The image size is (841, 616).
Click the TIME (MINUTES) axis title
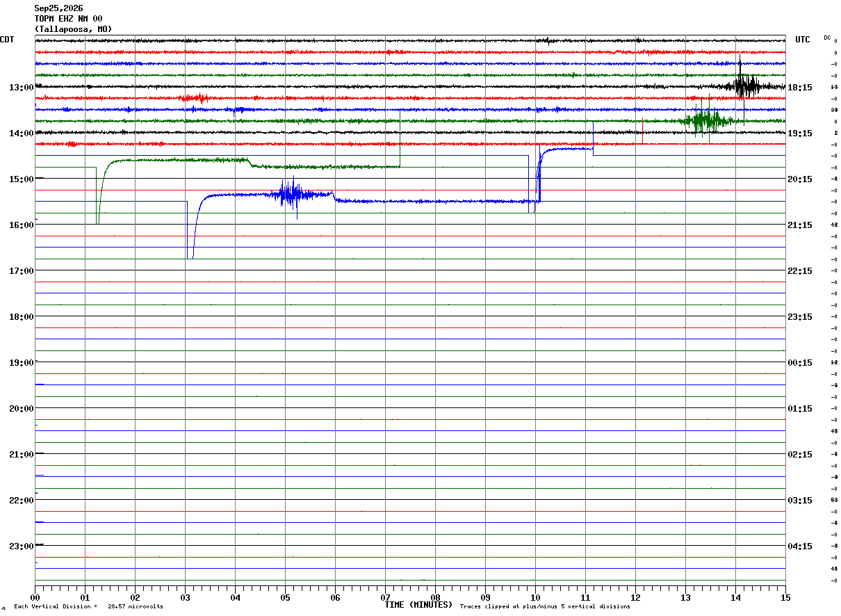click(418, 605)
